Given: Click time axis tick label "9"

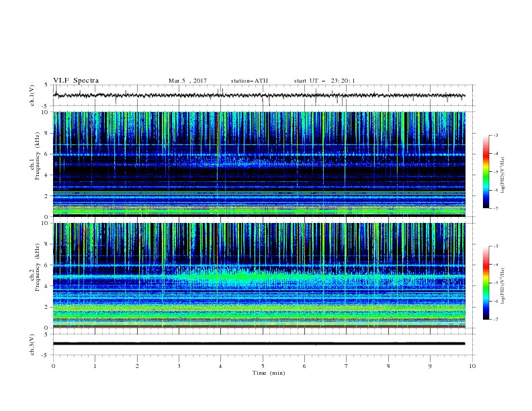Looking at the screenshot, I should tap(430, 366).
